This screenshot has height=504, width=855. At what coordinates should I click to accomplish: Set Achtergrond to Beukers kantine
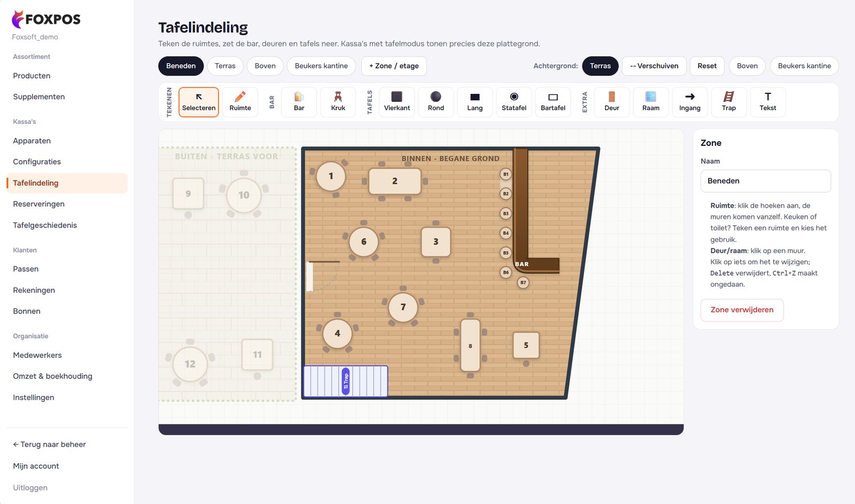click(x=804, y=66)
